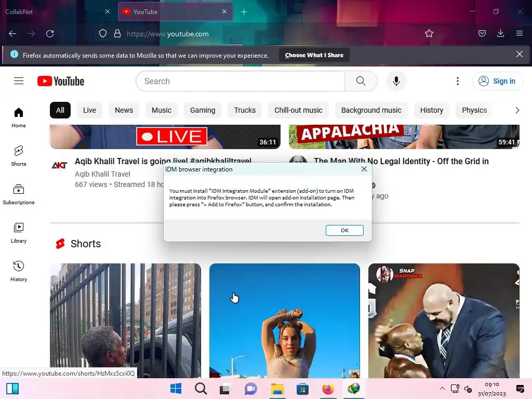532x399 pixels.
Task: Click the Firefox forward arrow
Action: point(31,34)
